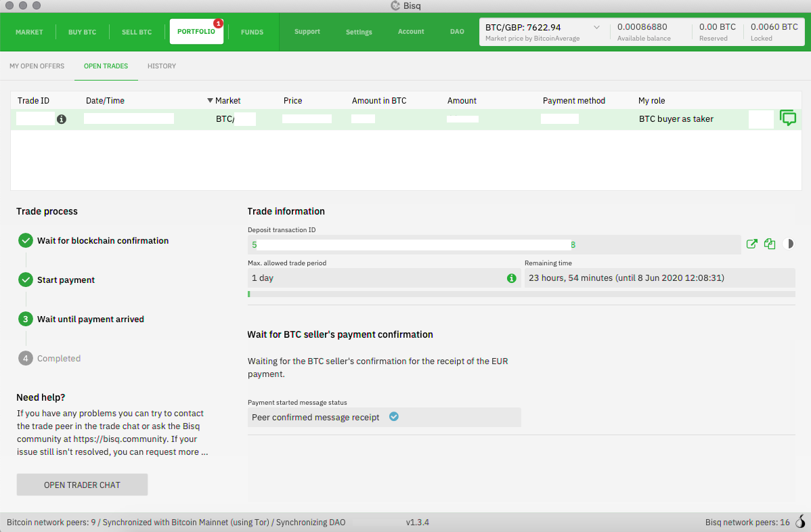
Task: Open the trade chat icon in trade row
Action: [x=788, y=118]
